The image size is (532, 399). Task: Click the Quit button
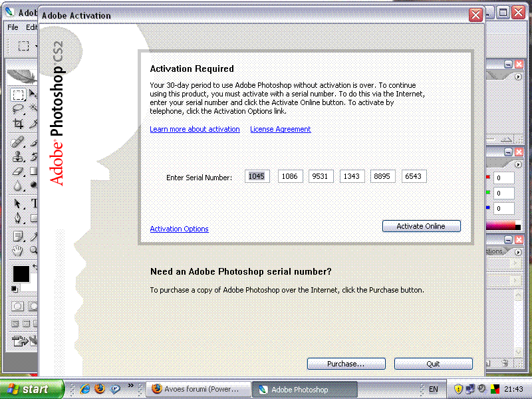click(x=434, y=364)
